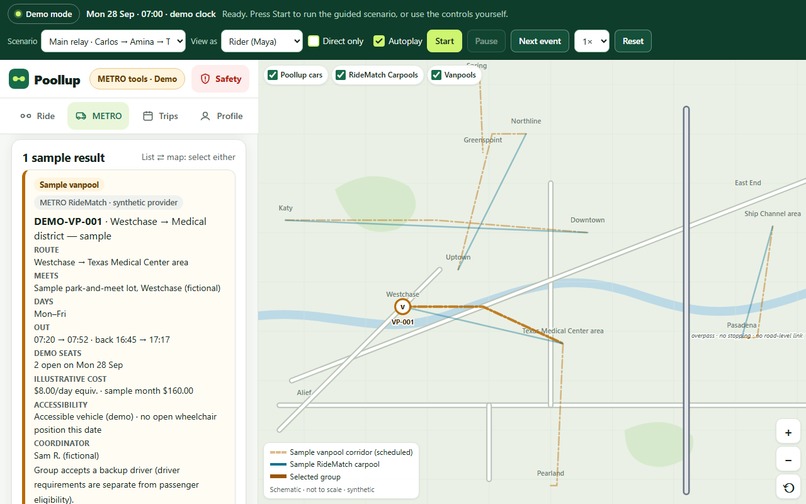Click the Pasadena map label
806x504 pixels.
[742, 325]
